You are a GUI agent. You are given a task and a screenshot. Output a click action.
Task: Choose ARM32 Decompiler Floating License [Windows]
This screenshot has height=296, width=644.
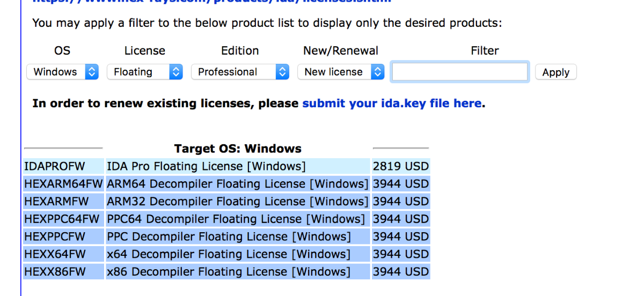click(238, 202)
